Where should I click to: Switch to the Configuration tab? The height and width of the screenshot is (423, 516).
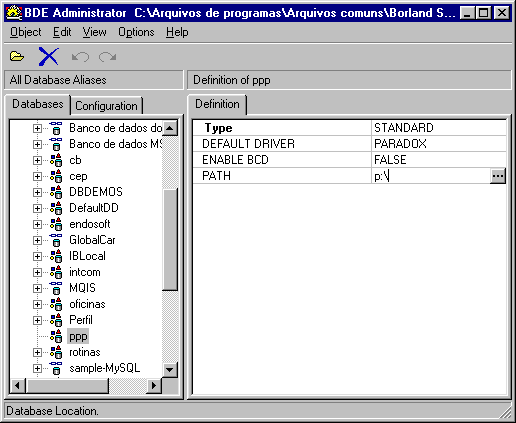[x=106, y=106]
